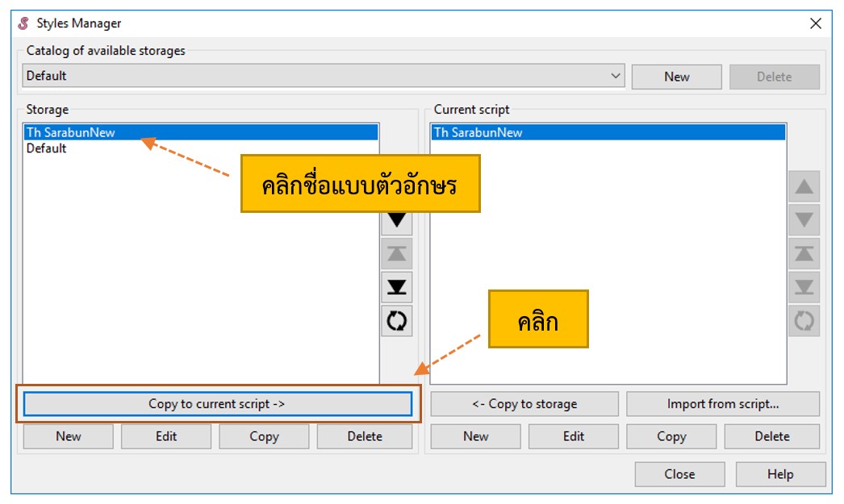This screenshot has width=844, height=504.
Task: Click move down arrow for current script
Action: pyautogui.click(x=804, y=220)
